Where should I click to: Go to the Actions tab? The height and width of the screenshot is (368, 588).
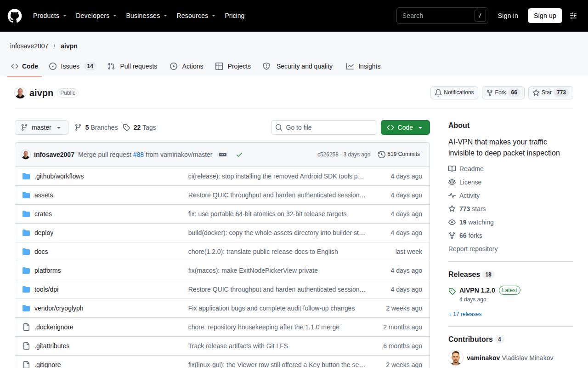[x=187, y=66]
